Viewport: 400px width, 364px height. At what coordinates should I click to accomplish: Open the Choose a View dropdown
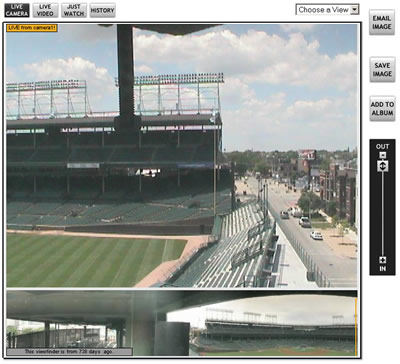[x=327, y=10]
